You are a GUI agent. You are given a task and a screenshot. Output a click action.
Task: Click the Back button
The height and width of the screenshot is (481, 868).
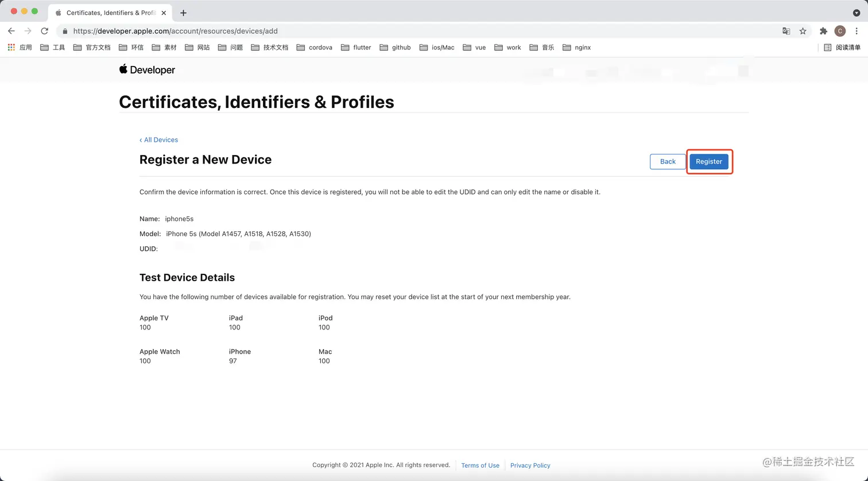tap(668, 162)
